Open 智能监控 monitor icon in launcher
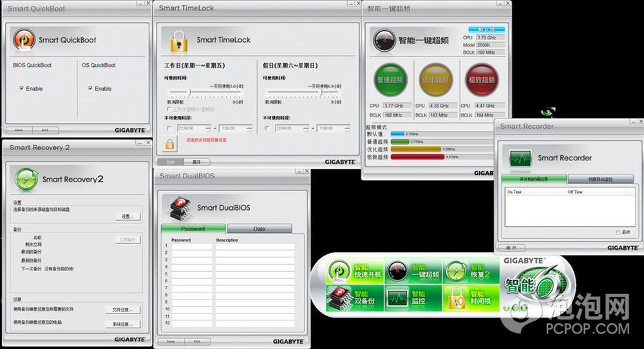 (397, 297)
